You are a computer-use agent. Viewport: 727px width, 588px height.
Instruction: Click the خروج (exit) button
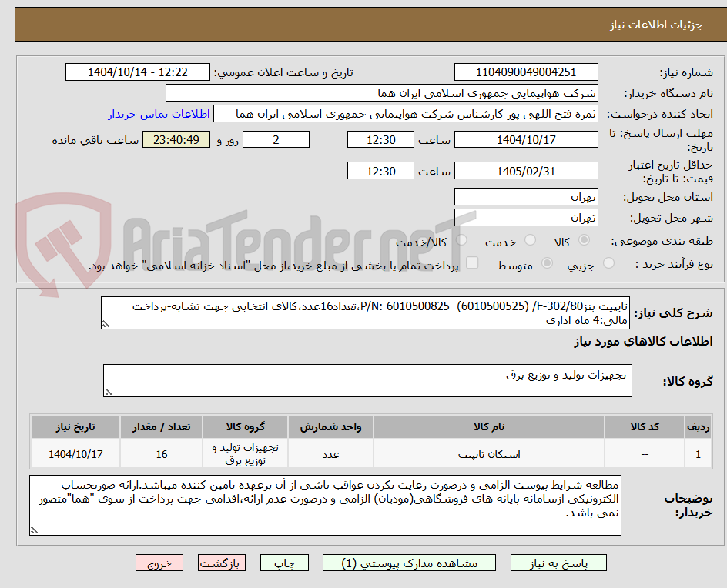coord(159,563)
